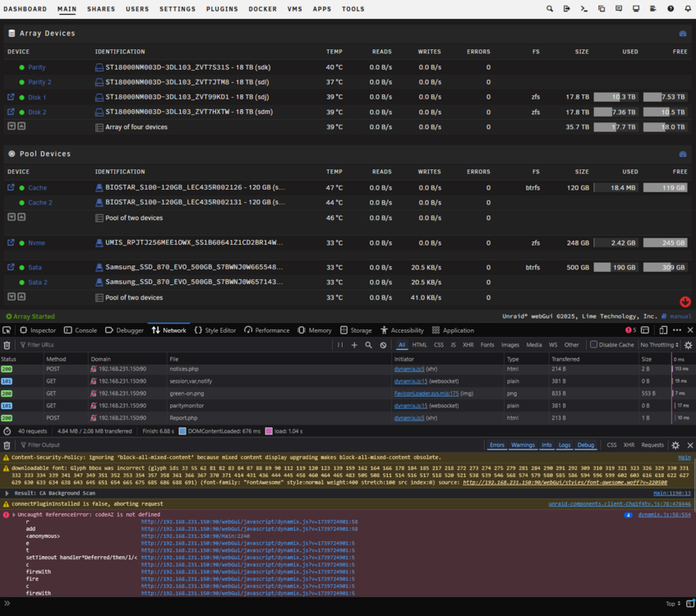The image size is (696, 616).
Task: Open Main:1190:13 source link in console
Action: pos(672,493)
